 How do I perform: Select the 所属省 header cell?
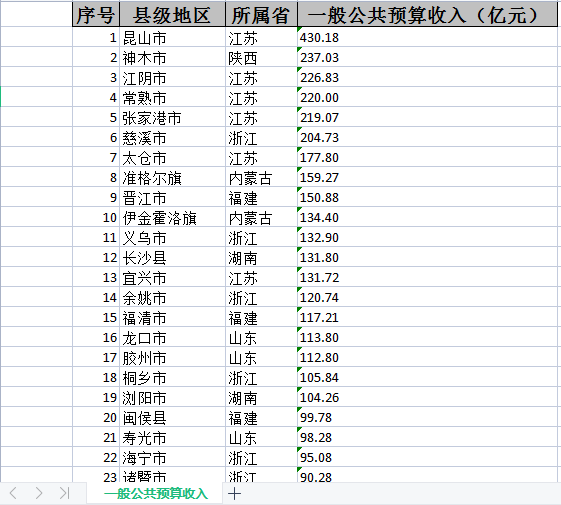[x=262, y=14]
